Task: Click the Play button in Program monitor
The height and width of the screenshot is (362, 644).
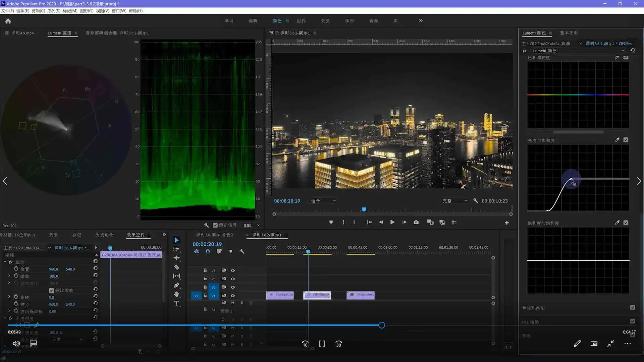Action: (x=392, y=222)
